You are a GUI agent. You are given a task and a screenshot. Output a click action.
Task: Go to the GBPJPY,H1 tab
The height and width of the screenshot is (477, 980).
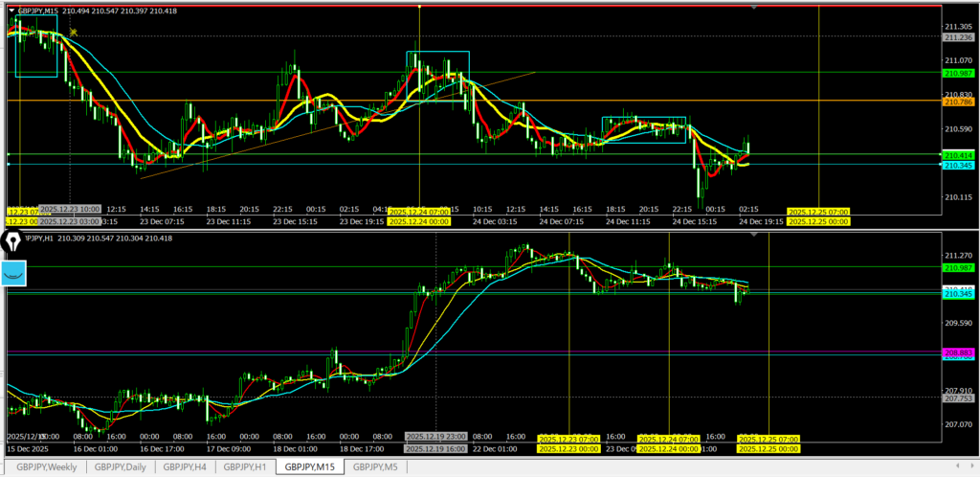(x=245, y=467)
